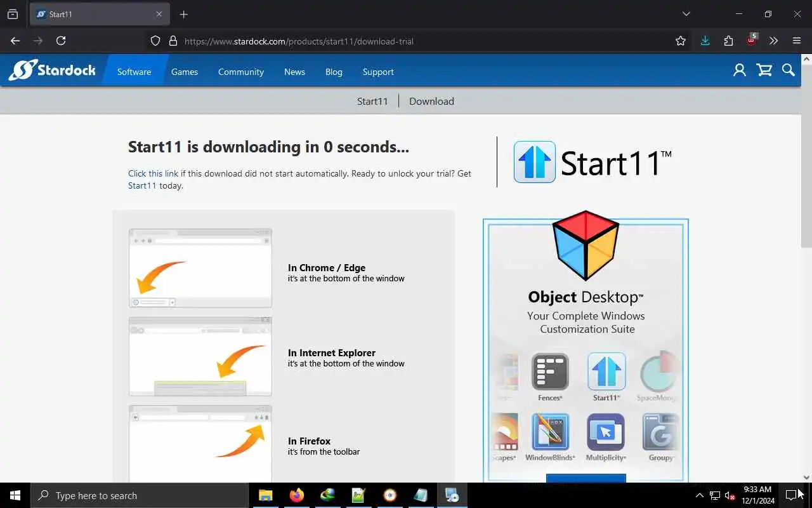Open the Support menu item
The height and width of the screenshot is (508, 812).
(x=378, y=72)
